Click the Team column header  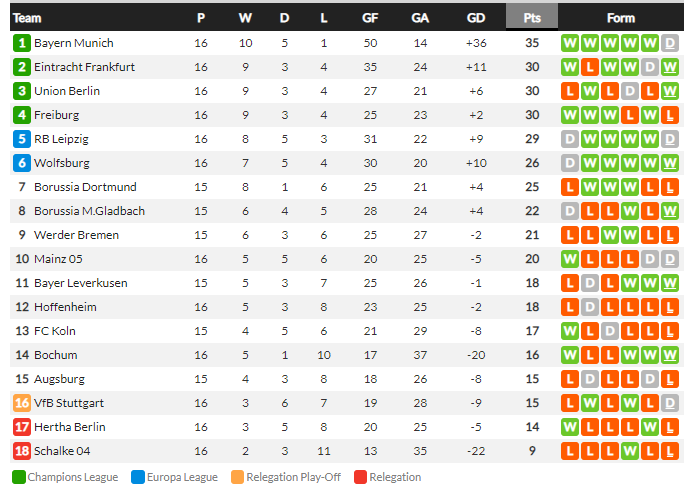click(x=27, y=18)
